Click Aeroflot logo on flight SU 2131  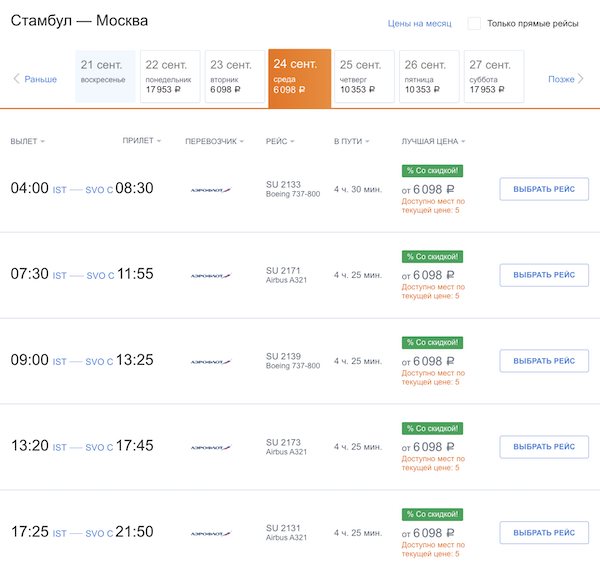[x=211, y=533]
